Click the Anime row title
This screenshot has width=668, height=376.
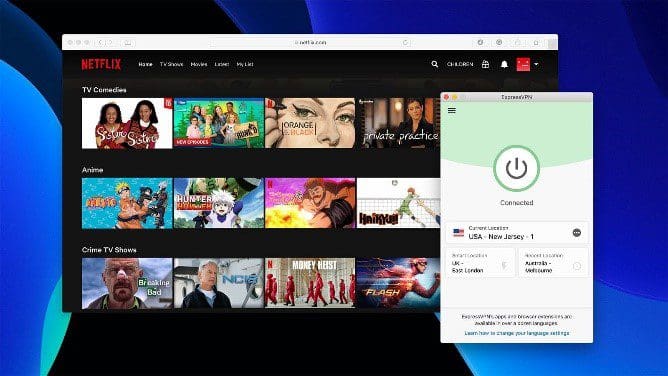pyautogui.click(x=92, y=169)
